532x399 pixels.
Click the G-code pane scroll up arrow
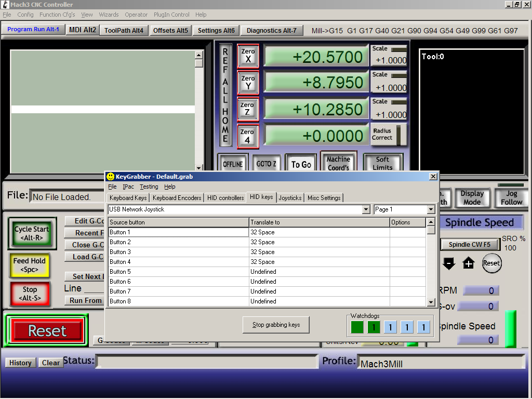pos(199,55)
